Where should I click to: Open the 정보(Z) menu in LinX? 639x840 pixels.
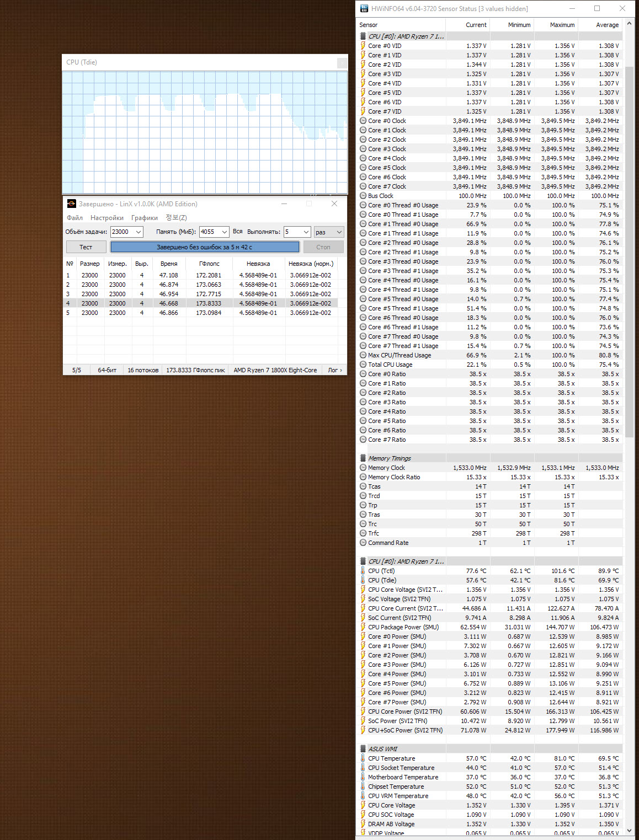pos(176,218)
